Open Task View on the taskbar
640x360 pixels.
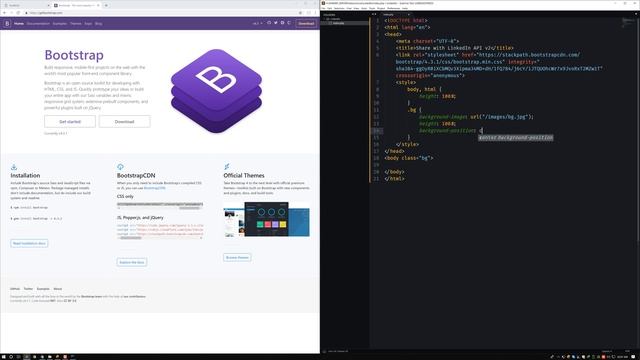point(18,357)
